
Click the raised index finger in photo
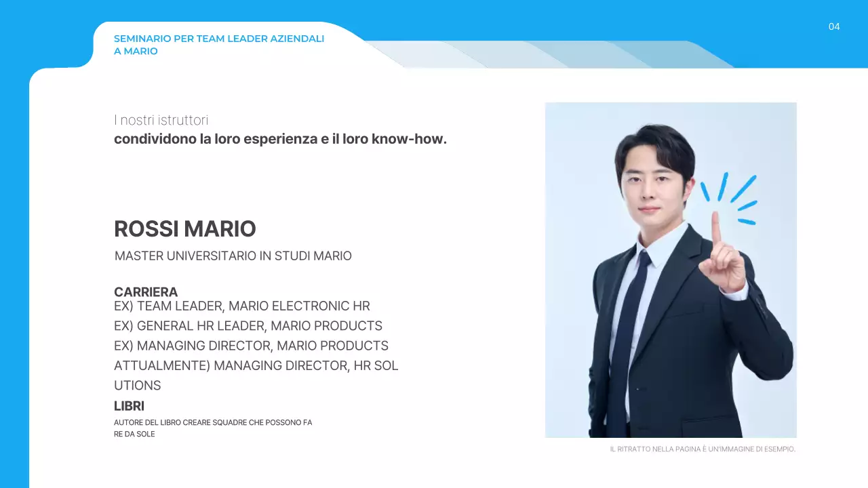coord(716,230)
